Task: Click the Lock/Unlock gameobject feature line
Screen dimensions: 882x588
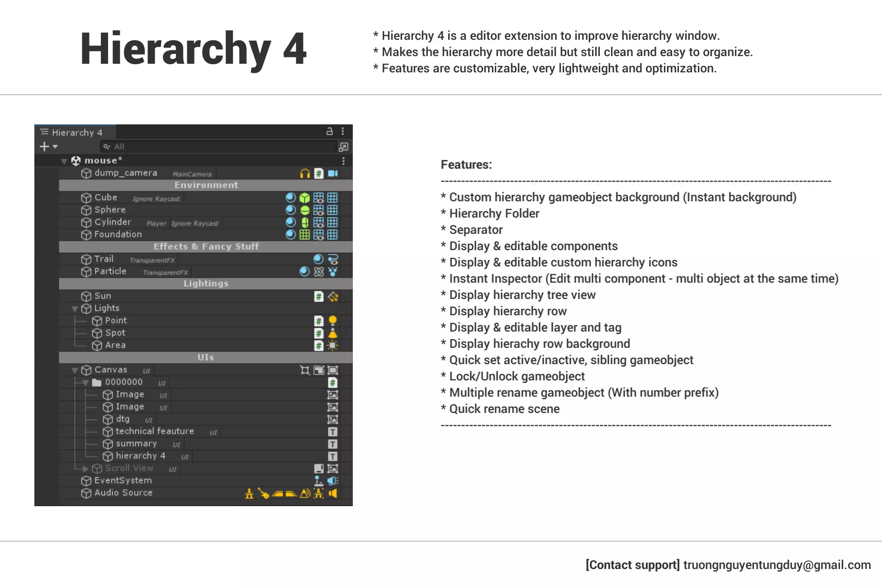Action: [x=513, y=376]
